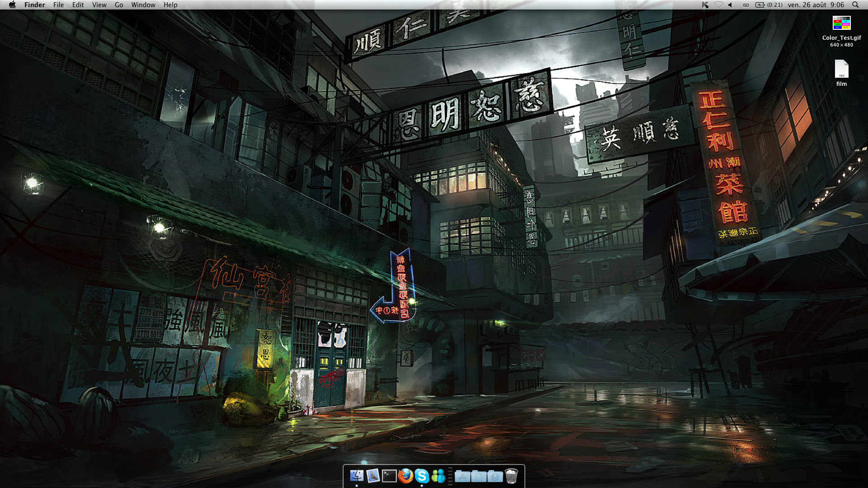
Task: Select the film text file on the desktop
Action: (841, 69)
